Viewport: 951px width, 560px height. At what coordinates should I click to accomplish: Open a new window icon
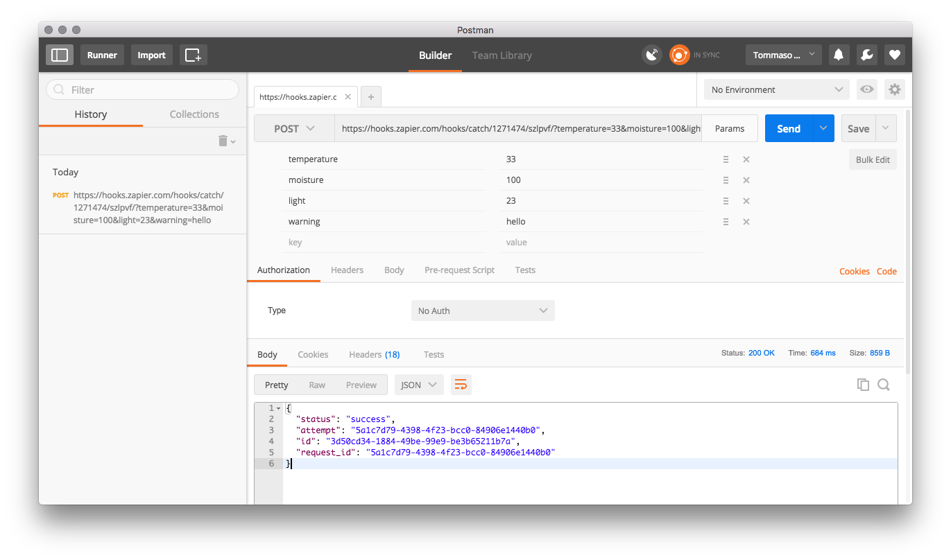(x=193, y=55)
